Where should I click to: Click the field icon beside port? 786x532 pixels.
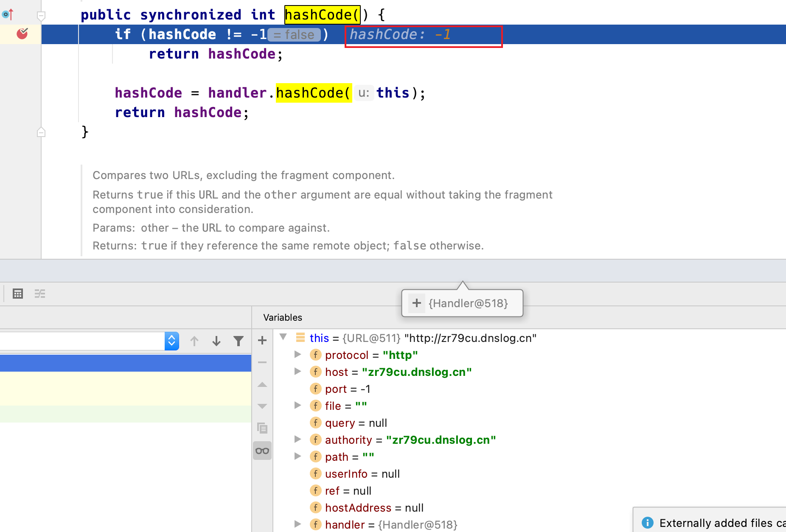(315, 389)
